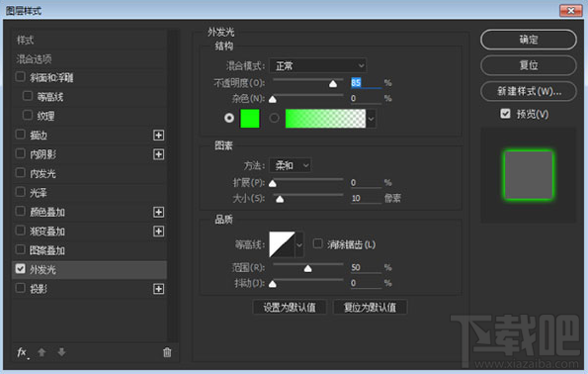Enable the 内发光 checkbox
Screen dimensions: 588x374
pos(20,173)
